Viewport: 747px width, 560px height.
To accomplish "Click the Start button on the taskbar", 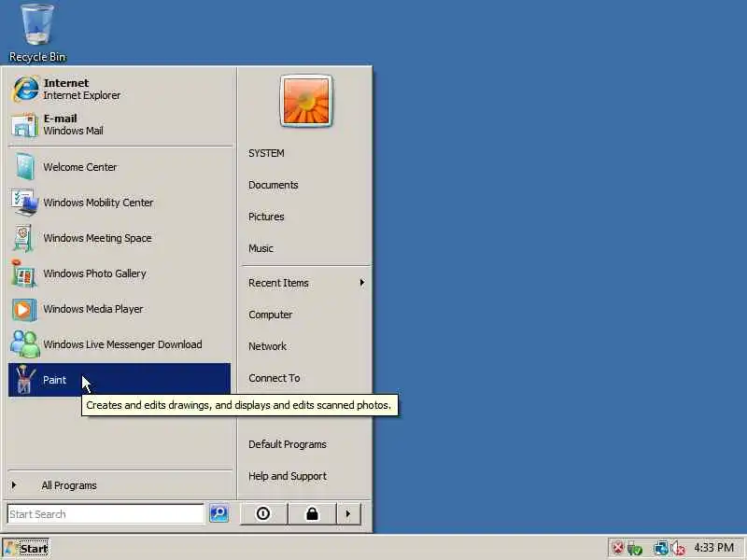I will point(26,548).
